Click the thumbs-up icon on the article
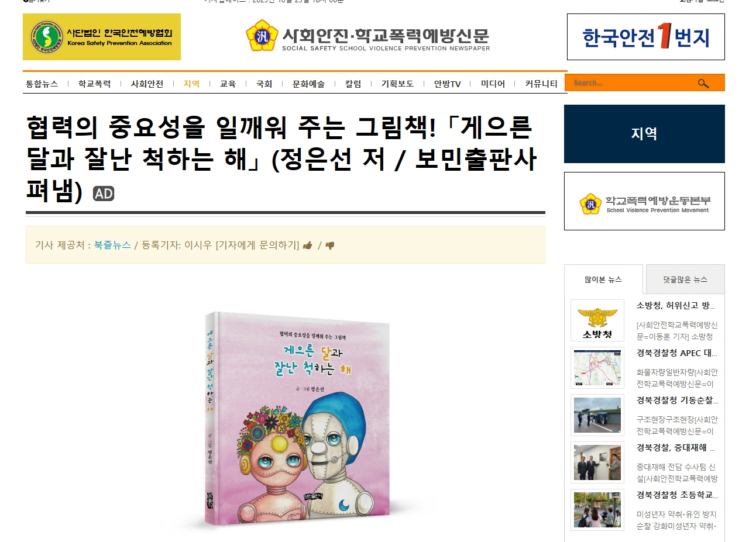 coord(308,246)
